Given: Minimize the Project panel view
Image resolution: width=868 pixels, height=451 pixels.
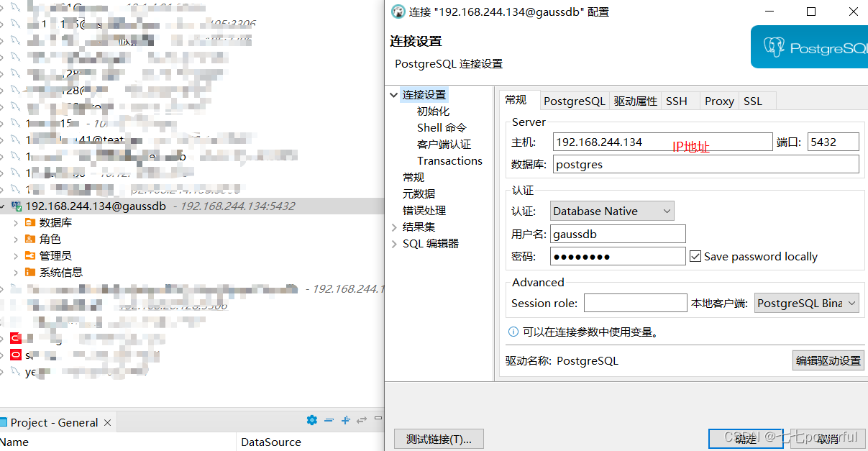Looking at the screenshot, I should 378,418.
